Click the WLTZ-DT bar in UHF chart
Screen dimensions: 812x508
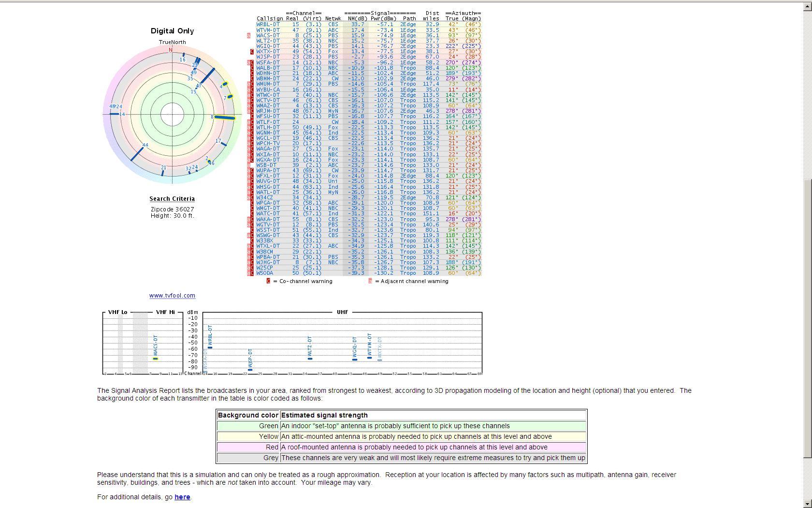310,359
